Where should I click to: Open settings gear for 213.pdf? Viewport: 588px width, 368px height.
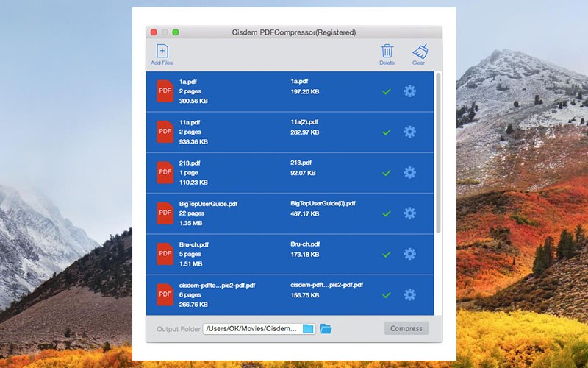(409, 172)
